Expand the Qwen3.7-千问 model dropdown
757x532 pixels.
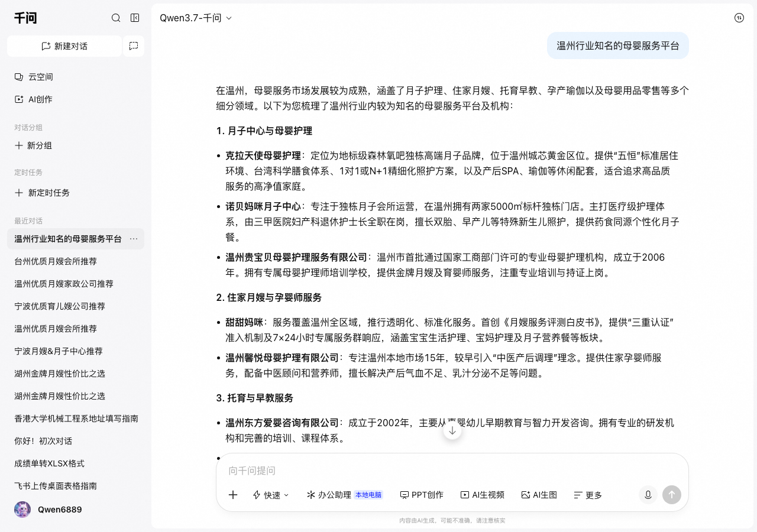[x=196, y=18]
